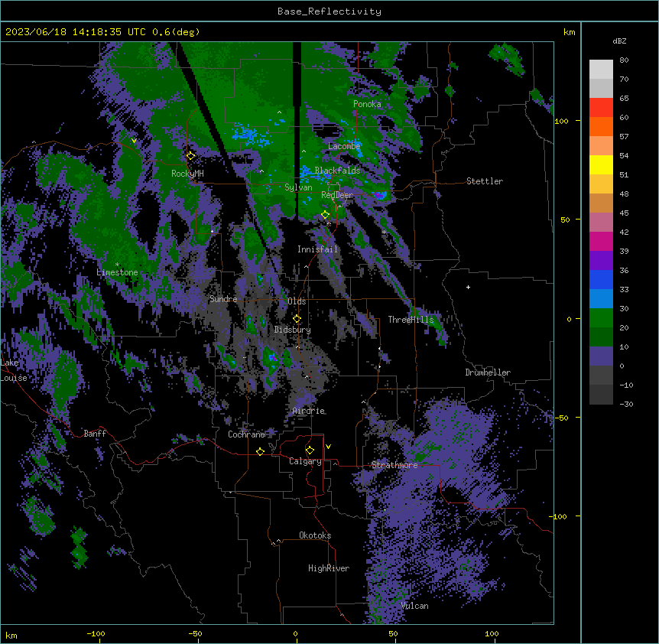Viewport: 659px width, 644px height.
Task: Click the ThreeHills label
Action: [x=411, y=320]
